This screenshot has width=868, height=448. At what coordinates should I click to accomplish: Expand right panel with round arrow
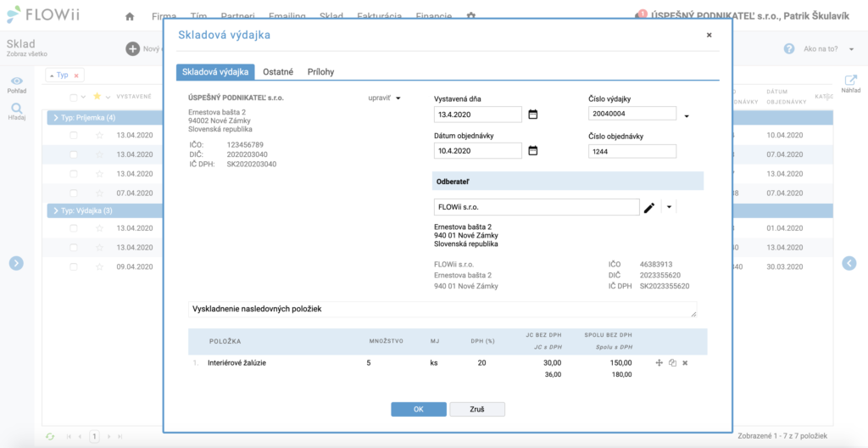coord(849,263)
